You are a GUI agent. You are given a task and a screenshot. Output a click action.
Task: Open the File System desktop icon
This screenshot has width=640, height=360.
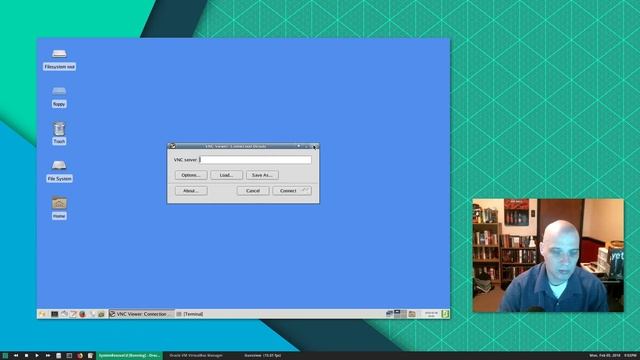(x=59, y=171)
